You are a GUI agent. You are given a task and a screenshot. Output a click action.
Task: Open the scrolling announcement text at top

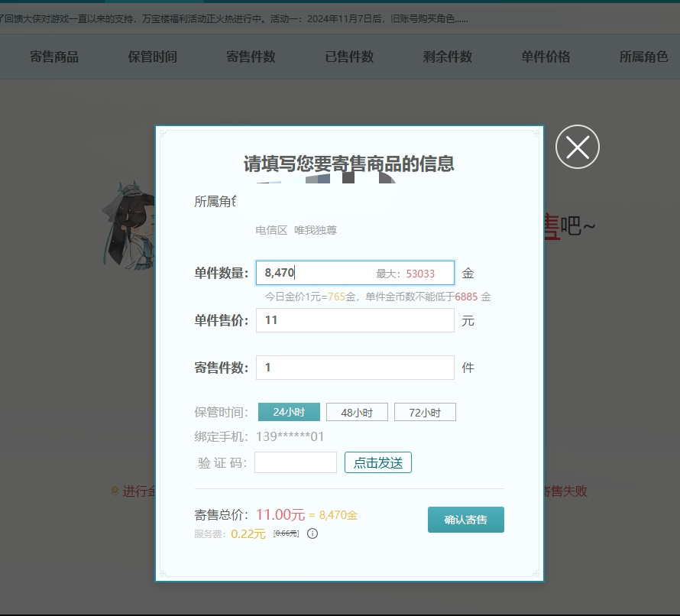[x=235, y=18]
